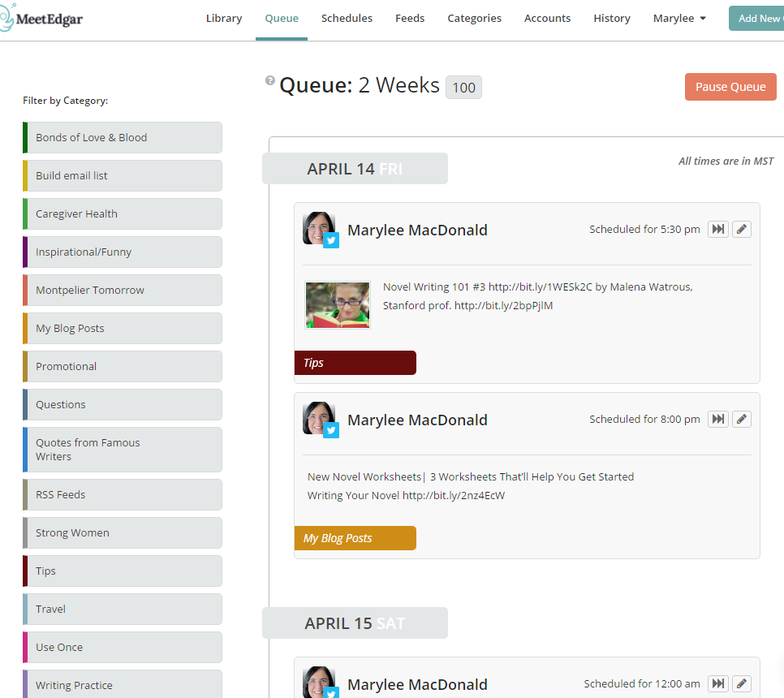
Task: Click the queue count badge 100
Action: point(463,88)
